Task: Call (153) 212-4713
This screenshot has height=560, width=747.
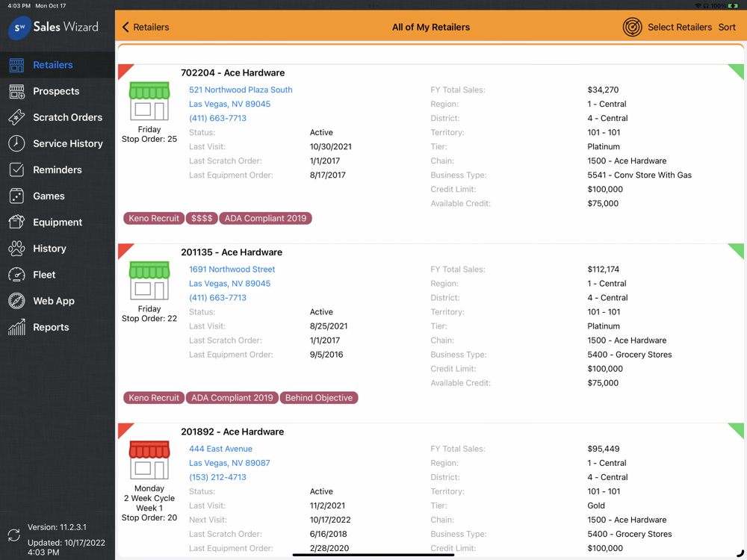Action: [217, 477]
